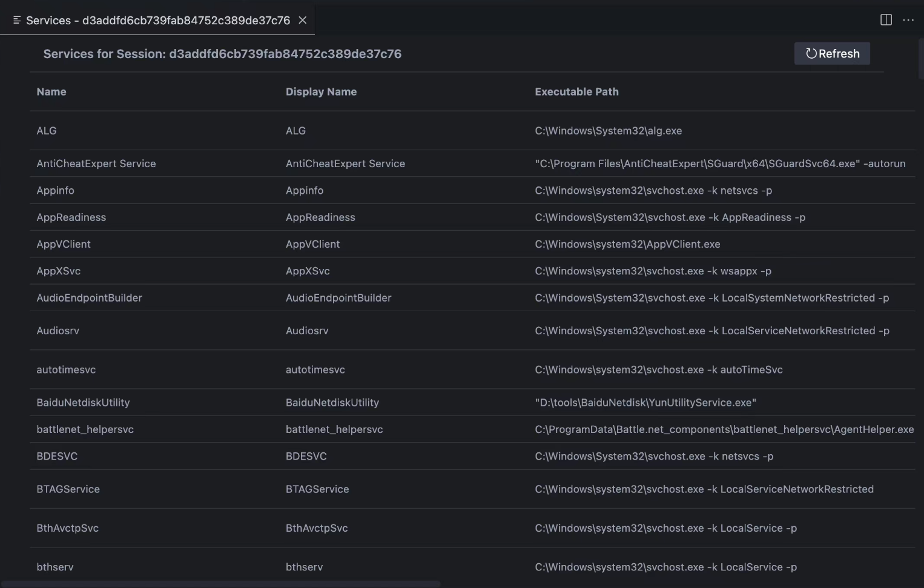Viewport: 924px width, 588px height.
Task: Click BDESVC's svchost netsvcs path
Action: pyautogui.click(x=654, y=456)
